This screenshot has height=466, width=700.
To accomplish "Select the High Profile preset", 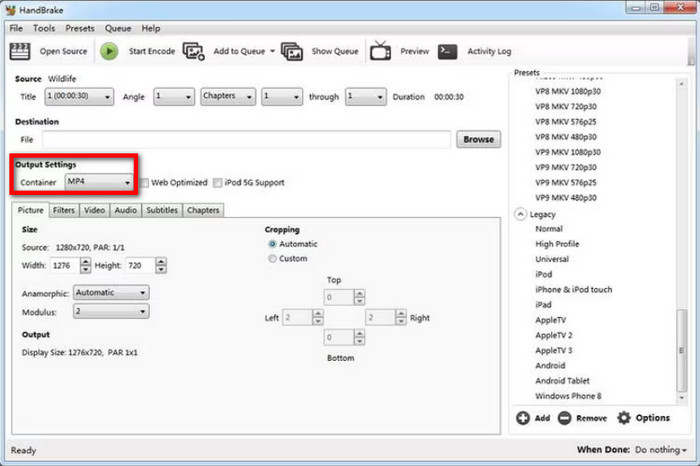I will click(557, 244).
